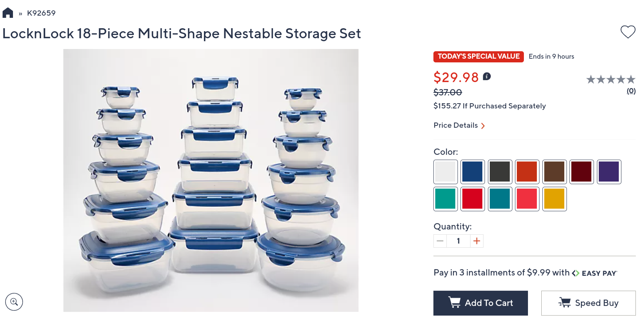
Task: Select the orange-red color swatch
Action: [527, 172]
